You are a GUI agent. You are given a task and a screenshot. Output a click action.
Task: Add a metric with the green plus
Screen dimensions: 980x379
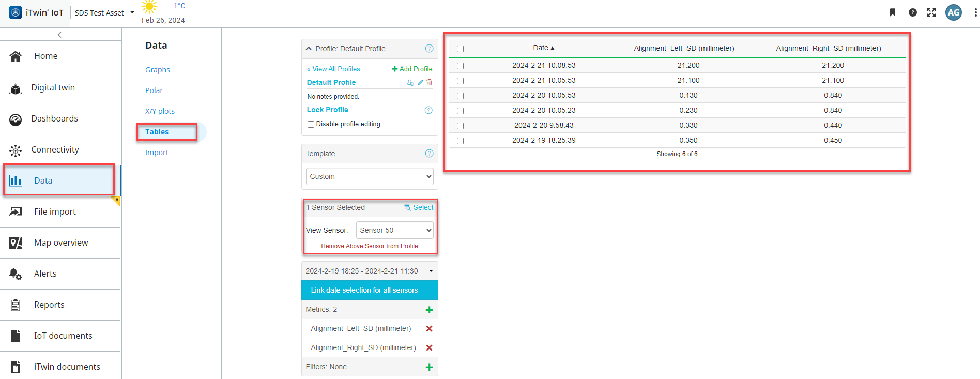(429, 310)
